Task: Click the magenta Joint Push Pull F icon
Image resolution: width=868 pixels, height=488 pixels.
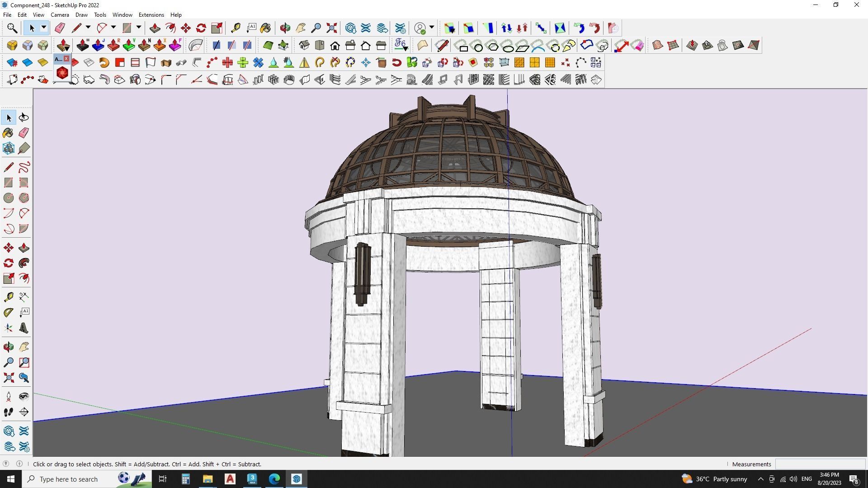Action: tap(175, 45)
